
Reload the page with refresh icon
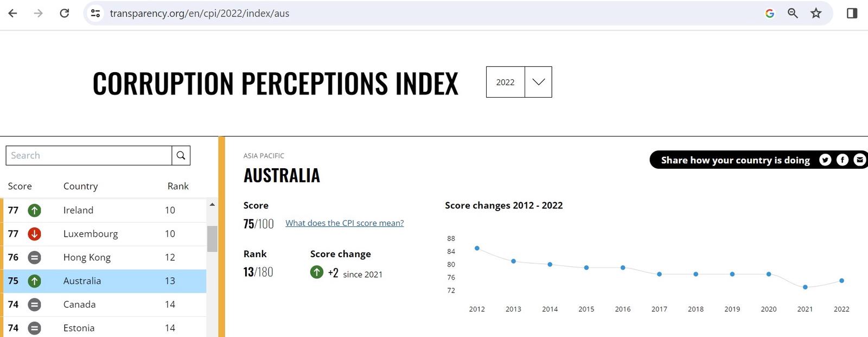64,13
